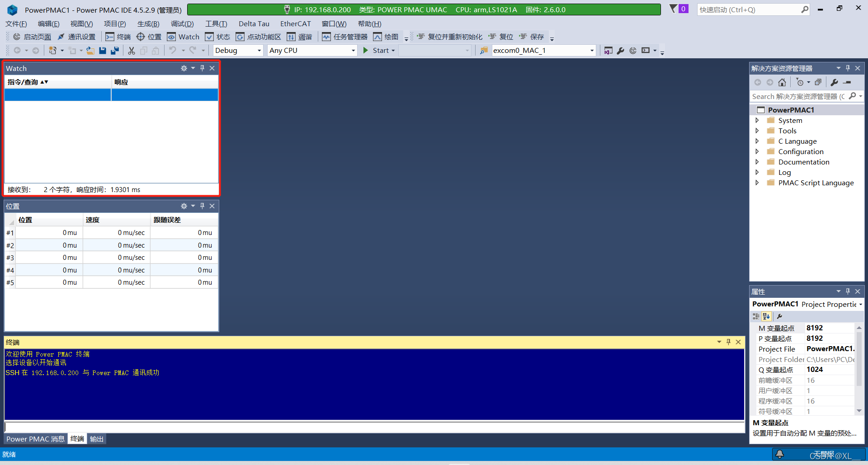This screenshot has width=868, height=465.
Task: Click the Cut scissors icon
Action: [x=132, y=51]
